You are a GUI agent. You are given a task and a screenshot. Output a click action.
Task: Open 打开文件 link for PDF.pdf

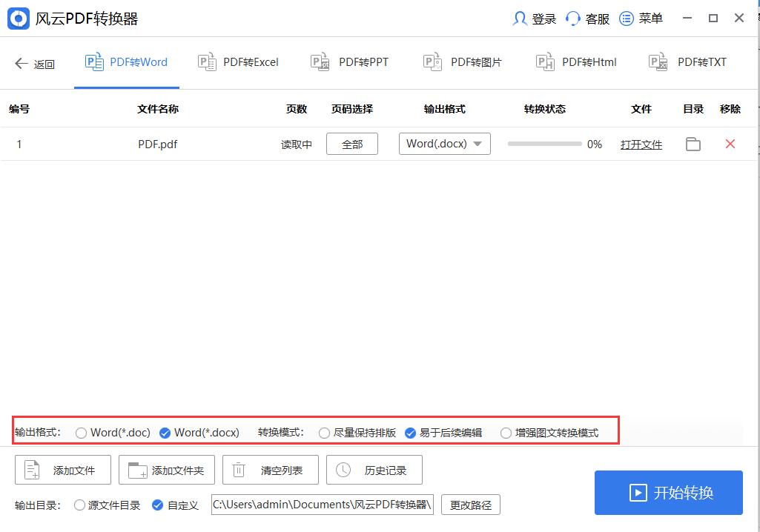coord(641,144)
